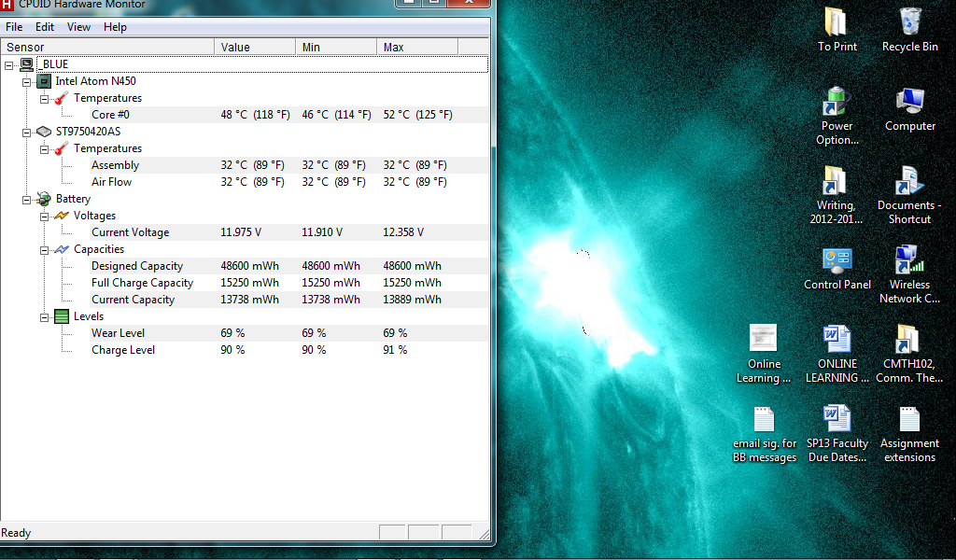Image resolution: width=956 pixels, height=560 pixels.
Task: Click the _BLUE computer icon
Action: [26, 64]
